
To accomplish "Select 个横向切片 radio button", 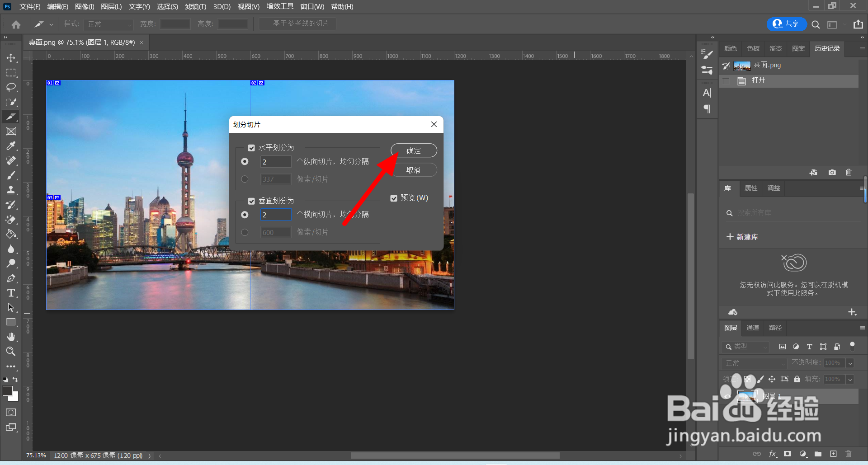I will [245, 215].
